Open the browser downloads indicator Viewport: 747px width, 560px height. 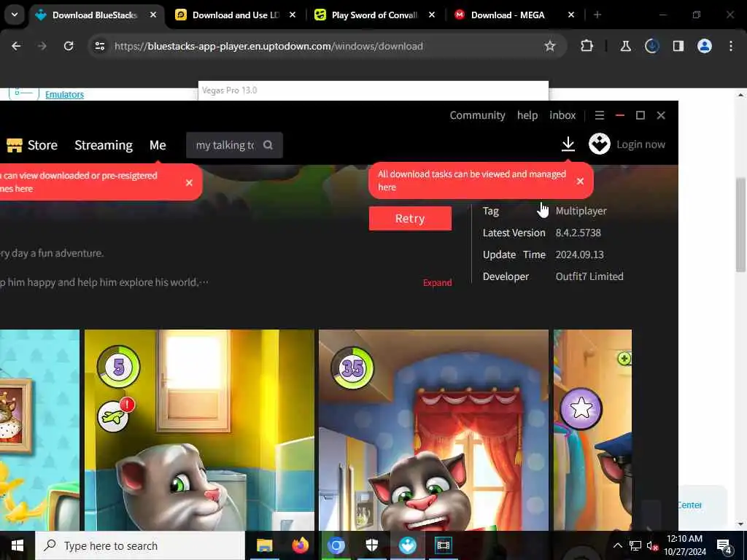coord(651,46)
